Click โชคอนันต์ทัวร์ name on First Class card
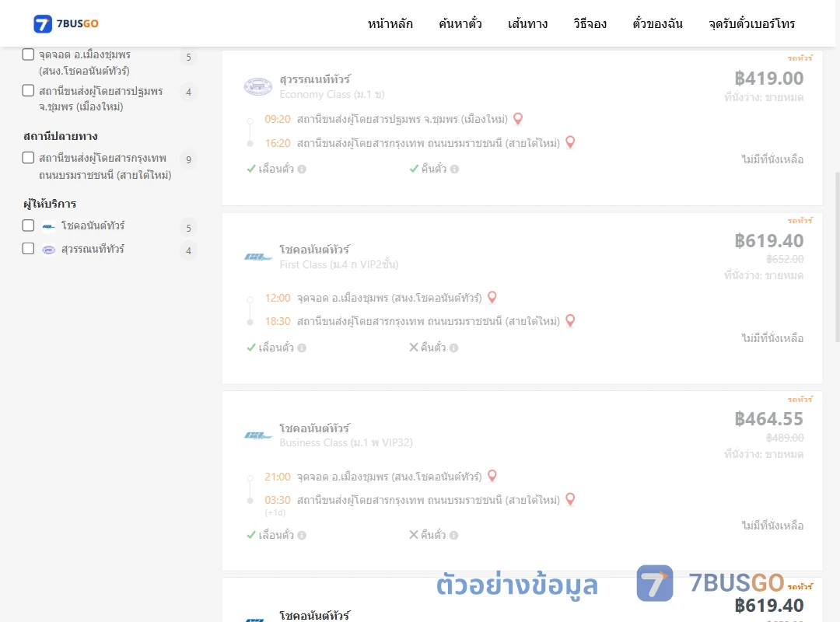This screenshot has height=622, width=840. tap(315, 250)
